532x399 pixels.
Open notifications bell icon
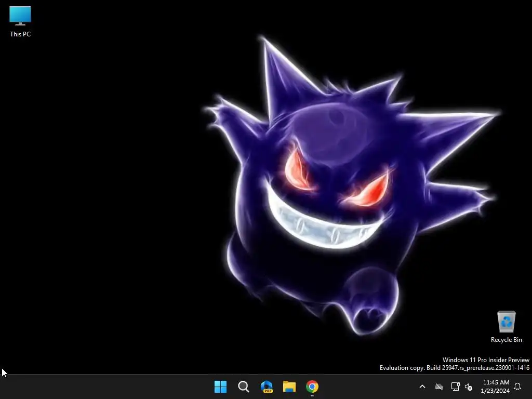click(517, 387)
